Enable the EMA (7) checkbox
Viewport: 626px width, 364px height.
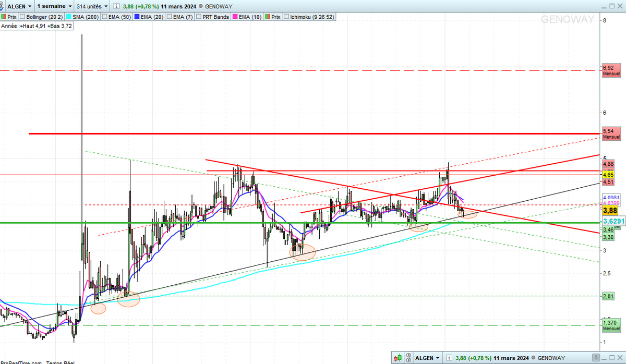(x=169, y=17)
